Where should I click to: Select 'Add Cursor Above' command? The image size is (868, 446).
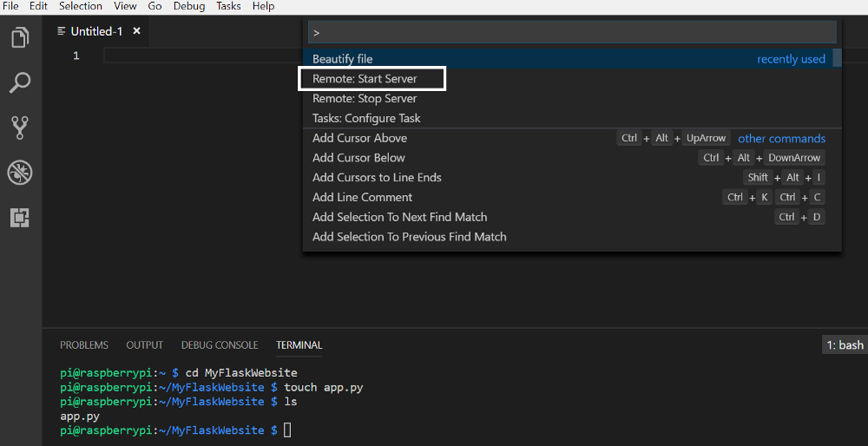tap(359, 138)
